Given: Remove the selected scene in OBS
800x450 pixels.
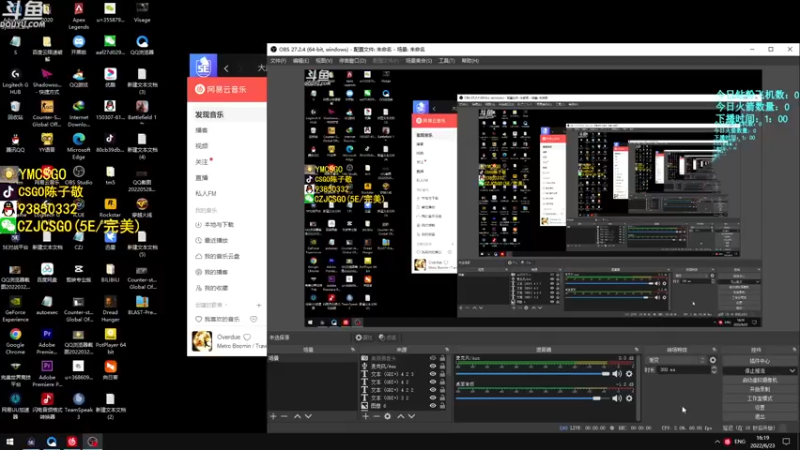Looking at the screenshot, I should pos(285,416).
